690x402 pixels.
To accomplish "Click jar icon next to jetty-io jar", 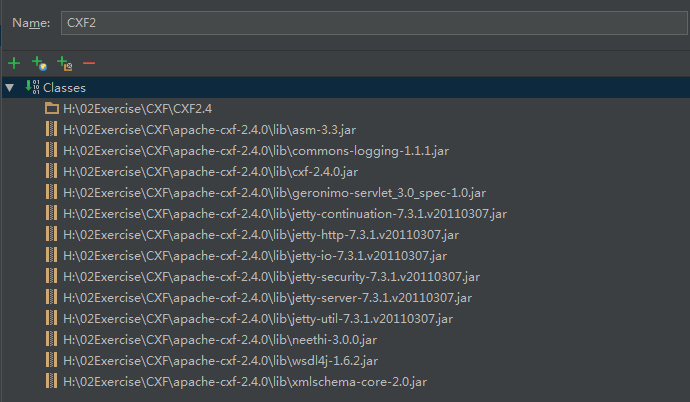I will click(x=51, y=255).
